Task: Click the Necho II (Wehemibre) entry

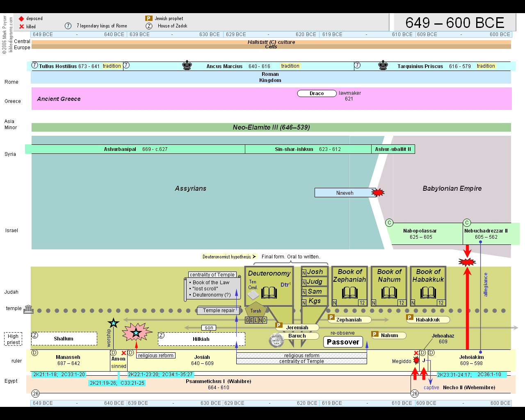Action: point(469,388)
